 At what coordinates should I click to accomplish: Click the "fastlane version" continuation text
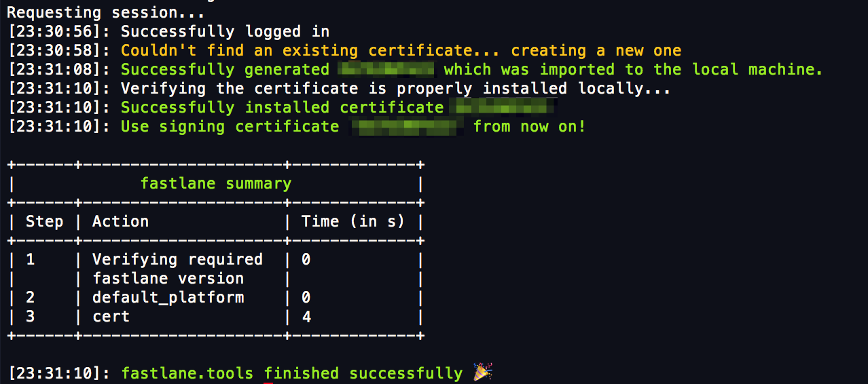point(168,278)
